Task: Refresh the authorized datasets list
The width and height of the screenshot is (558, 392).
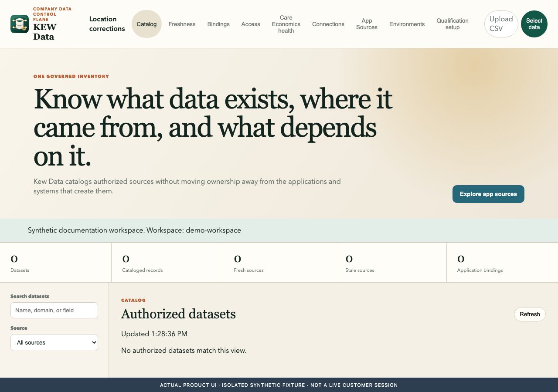Action: [530, 314]
